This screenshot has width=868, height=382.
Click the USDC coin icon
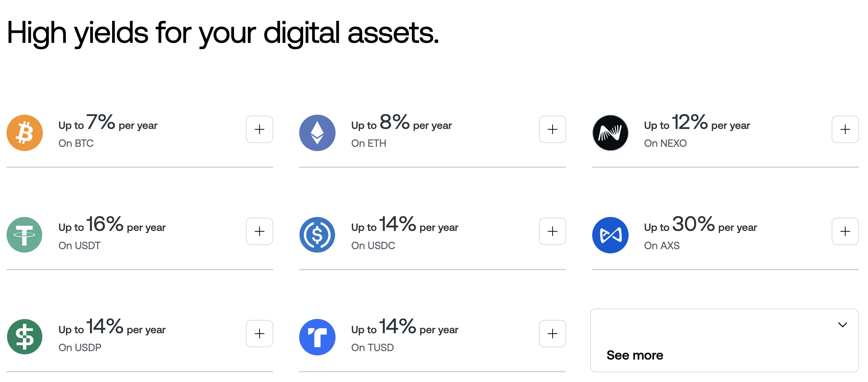pyautogui.click(x=317, y=235)
